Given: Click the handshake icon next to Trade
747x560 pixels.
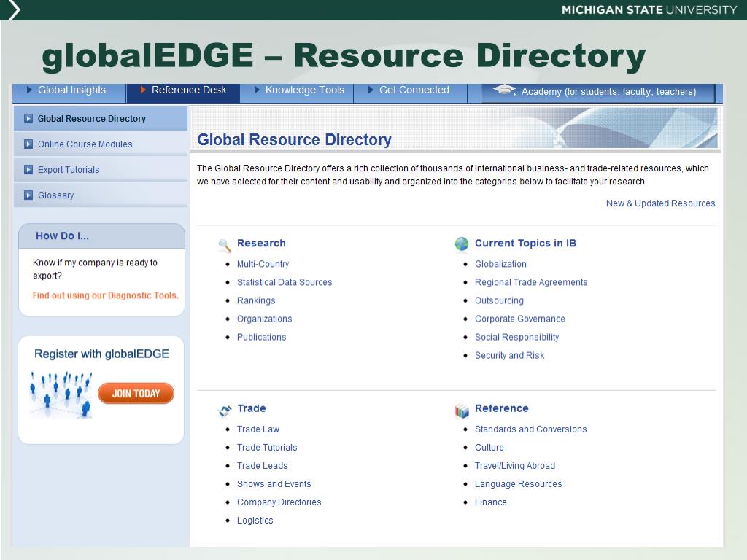Looking at the screenshot, I should tap(225, 410).
